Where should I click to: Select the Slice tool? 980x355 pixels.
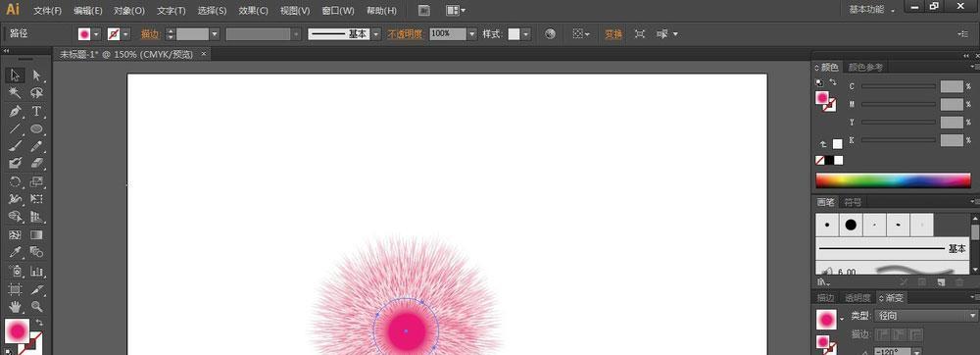[x=37, y=289]
